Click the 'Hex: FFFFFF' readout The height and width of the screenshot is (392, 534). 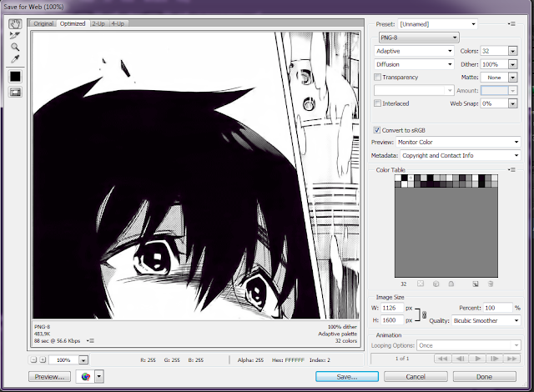coord(288,359)
